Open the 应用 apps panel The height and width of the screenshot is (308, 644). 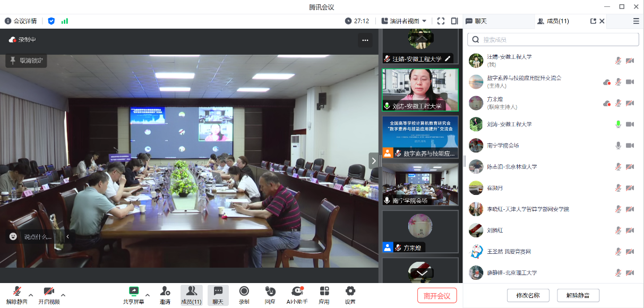pos(324,291)
